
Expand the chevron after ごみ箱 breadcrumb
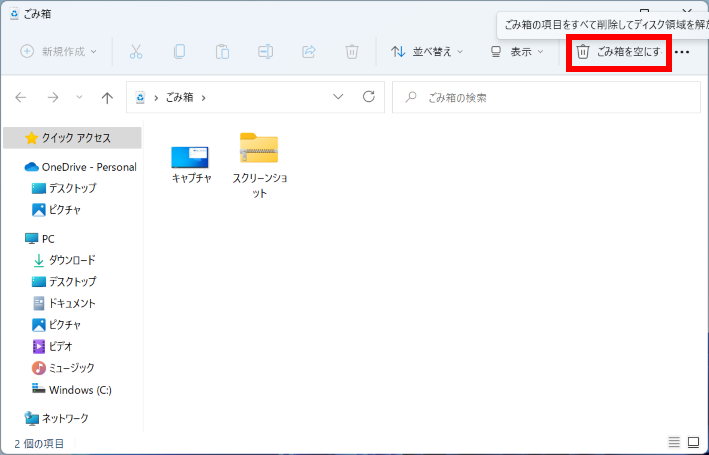pyautogui.click(x=203, y=98)
